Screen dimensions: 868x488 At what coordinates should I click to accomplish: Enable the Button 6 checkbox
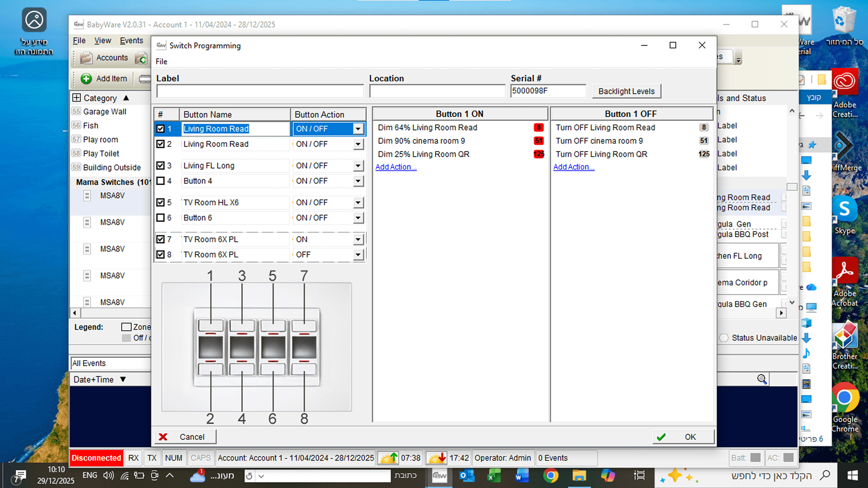(161, 218)
